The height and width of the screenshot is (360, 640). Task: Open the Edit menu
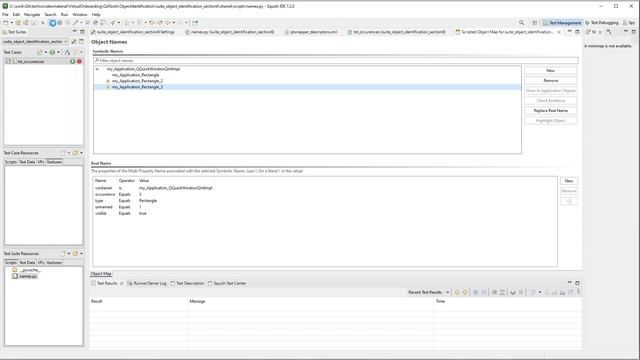click(x=16, y=14)
